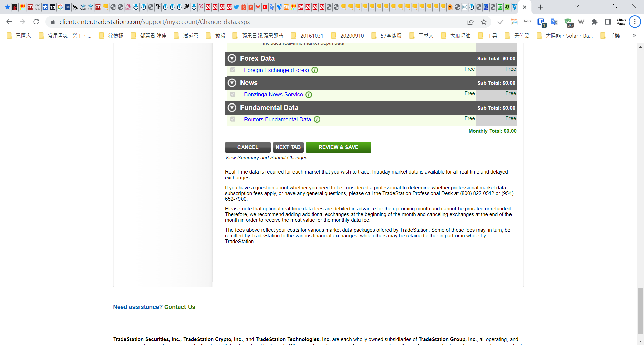This screenshot has height=345, width=644.
Task: Switch to the Google tab
Action: [x=60, y=7]
